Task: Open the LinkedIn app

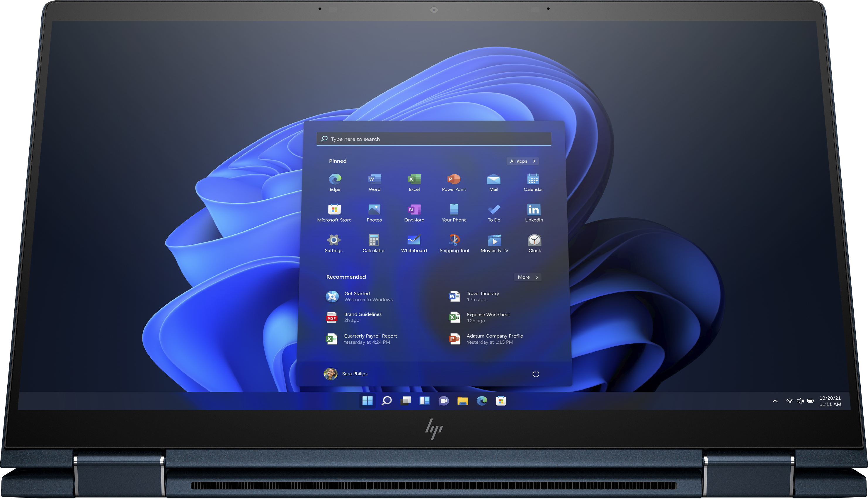Action: [x=534, y=213]
